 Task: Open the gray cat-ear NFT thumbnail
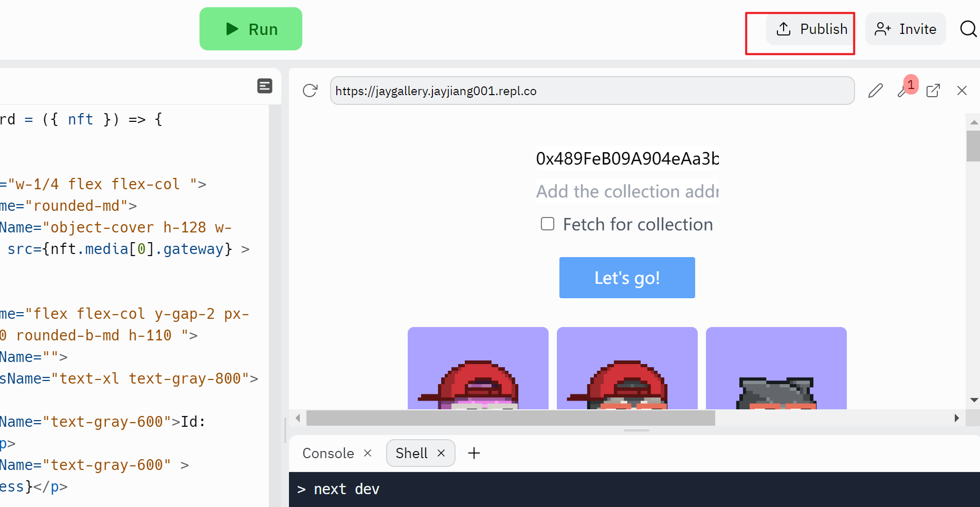pos(776,368)
